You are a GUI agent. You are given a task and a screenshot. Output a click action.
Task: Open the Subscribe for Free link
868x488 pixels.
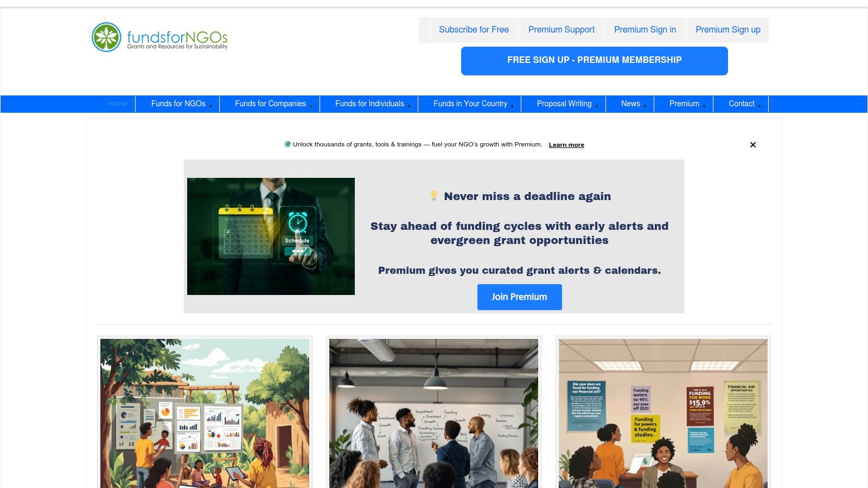(x=474, y=30)
